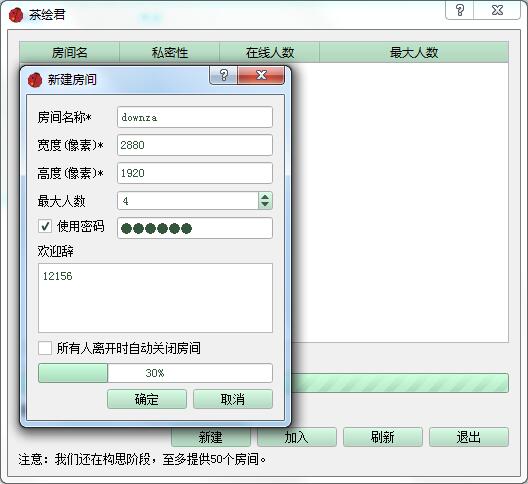
Task: Uncheck the 使用密码 checkbox
Action: coord(45,226)
